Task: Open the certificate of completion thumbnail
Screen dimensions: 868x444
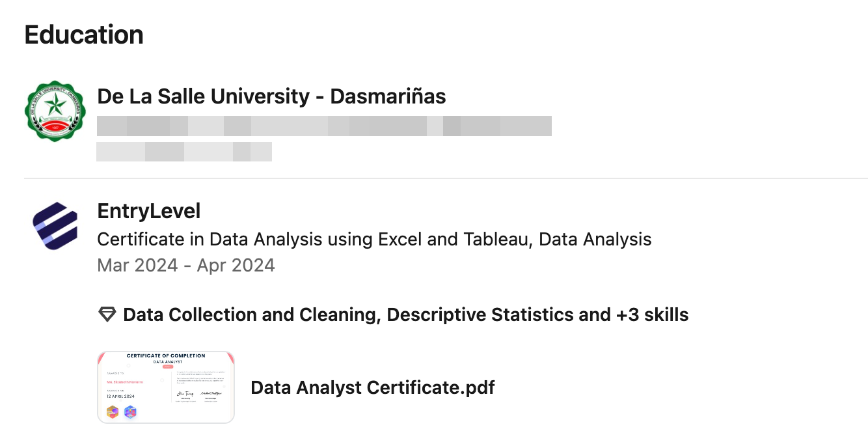Action: tap(166, 387)
